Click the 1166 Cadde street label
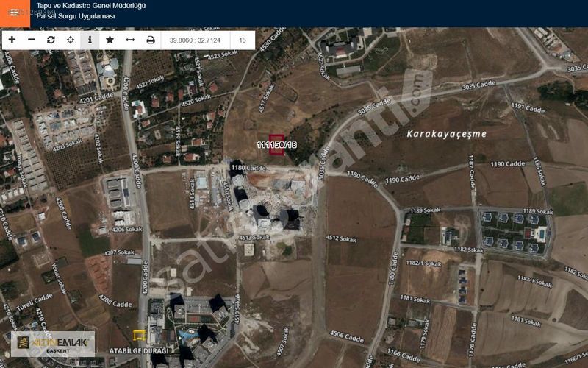Image resolution: width=588 pixels, height=368 pixels. tap(404, 355)
